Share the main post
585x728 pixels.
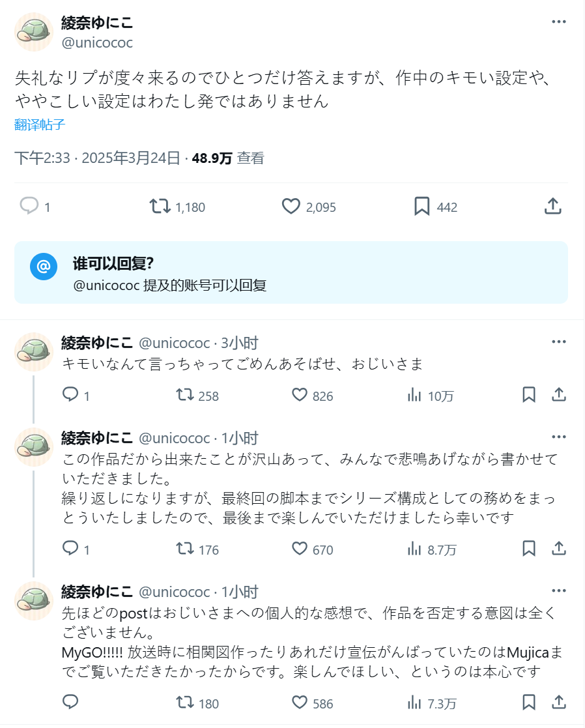pyautogui.click(x=552, y=207)
